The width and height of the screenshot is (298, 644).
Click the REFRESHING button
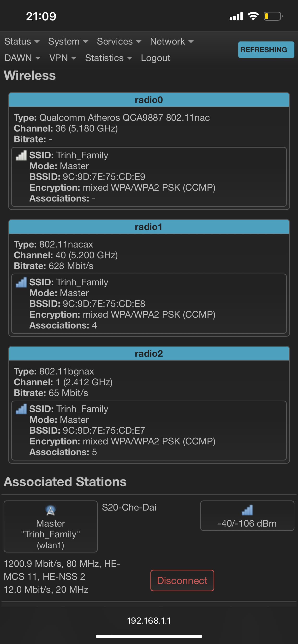tap(266, 50)
